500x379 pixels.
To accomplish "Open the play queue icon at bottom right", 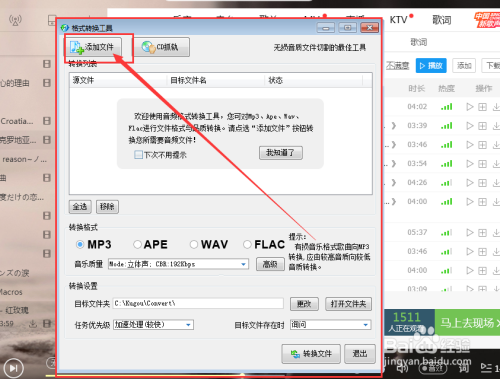I will click(x=486, y=368).
